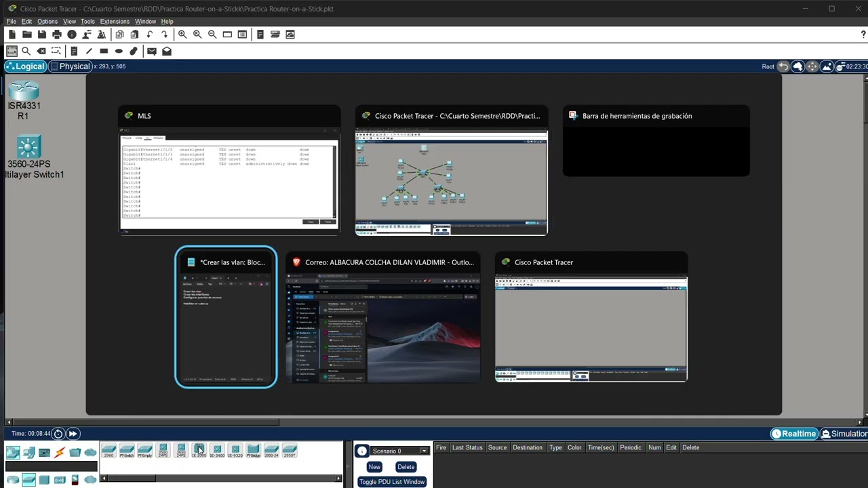Open the File menu

tap(12, 22)
